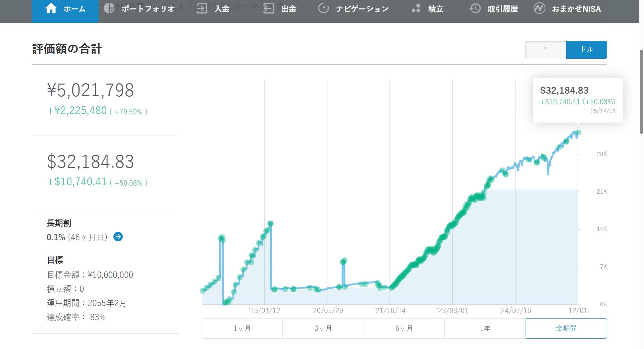This screenshot has width=644, height=349.
Task: Show the 1年 chart range
Action: [485, 328]
